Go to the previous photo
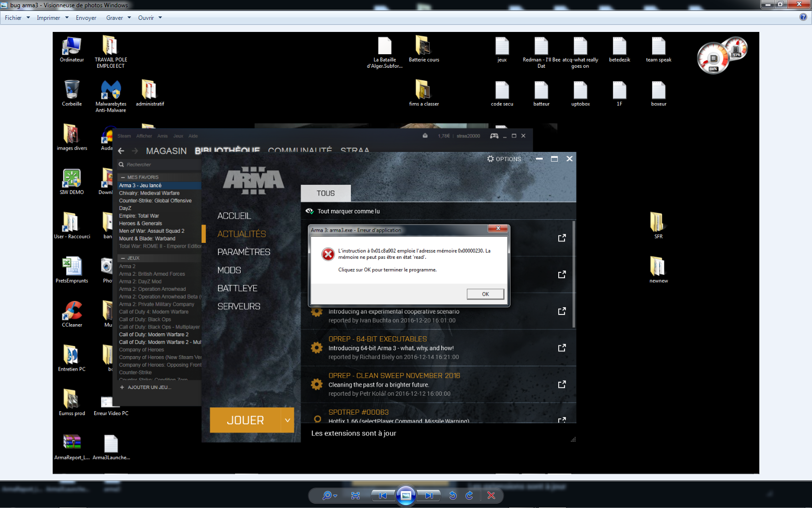 point(383,495)
